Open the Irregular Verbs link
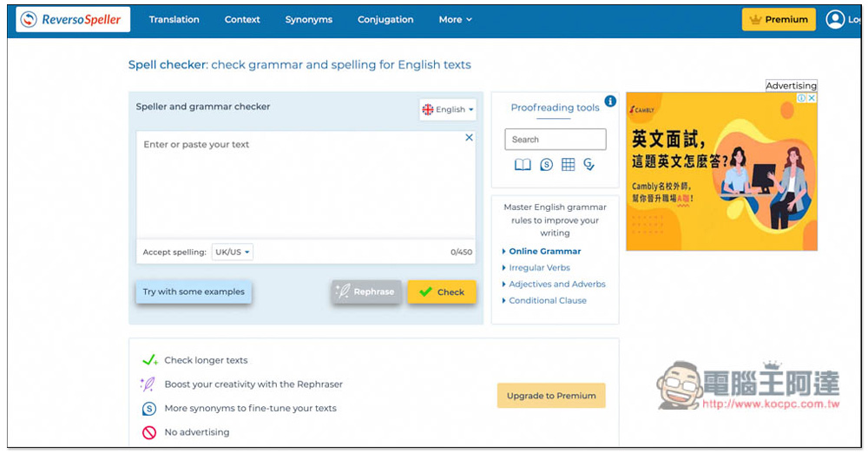 click(539, 267)
